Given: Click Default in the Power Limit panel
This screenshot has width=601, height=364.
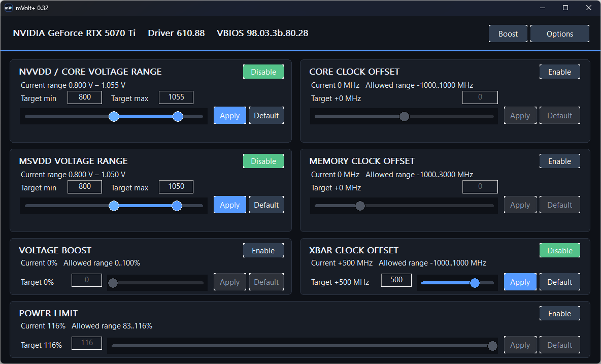Looking at the screenshot, I should (559, 345).
